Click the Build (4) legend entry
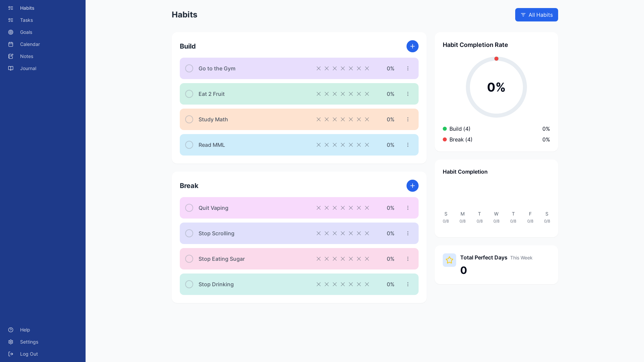The width and height of the screenshot is (644, 362). pyautogui.click(x=460, y=129)
